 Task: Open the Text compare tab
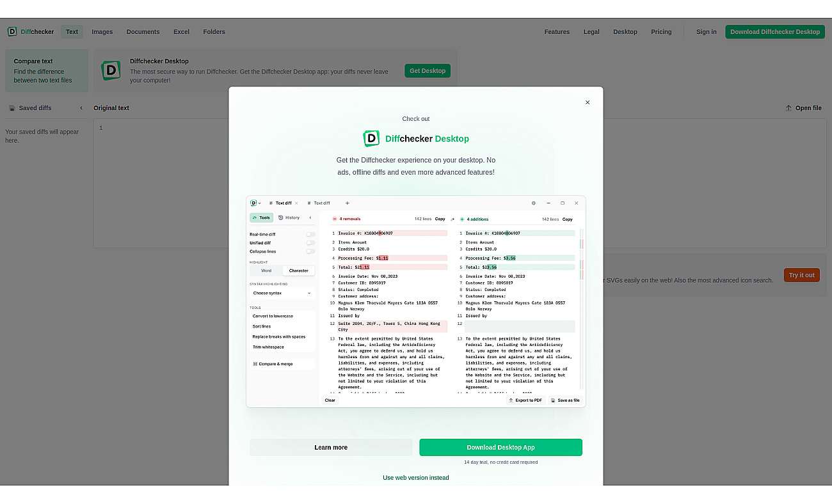pos(72,31)
